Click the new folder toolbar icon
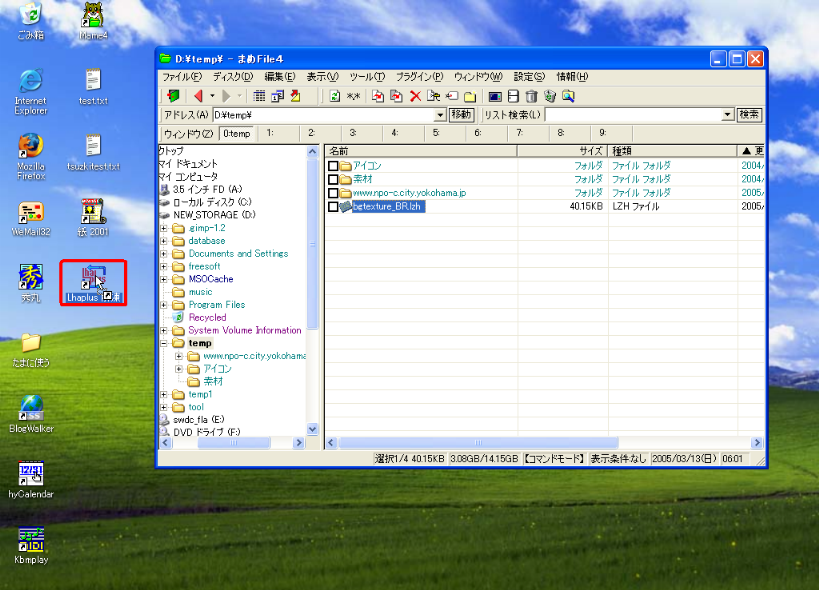This screenshot has width=819, height=590. (469, 96)
